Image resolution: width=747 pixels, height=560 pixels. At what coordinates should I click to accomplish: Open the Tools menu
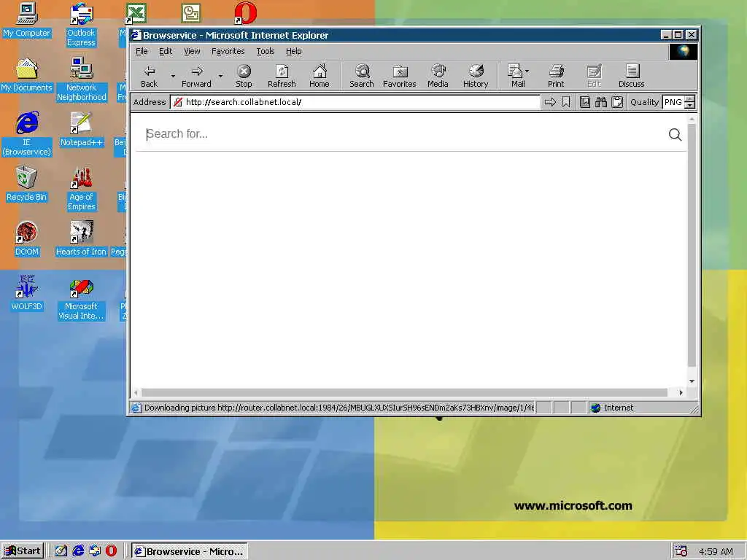(266, 52)
